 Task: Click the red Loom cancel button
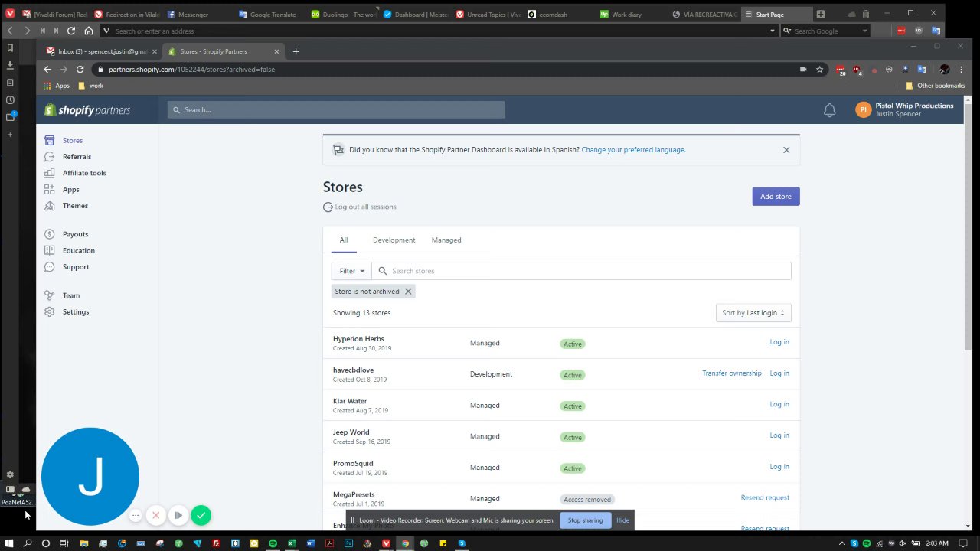156,516
